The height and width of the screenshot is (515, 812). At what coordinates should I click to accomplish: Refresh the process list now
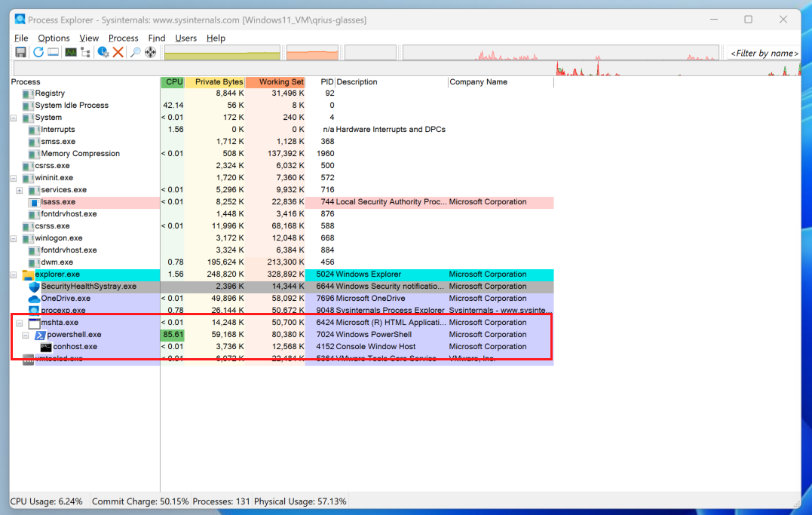(38, 52)
